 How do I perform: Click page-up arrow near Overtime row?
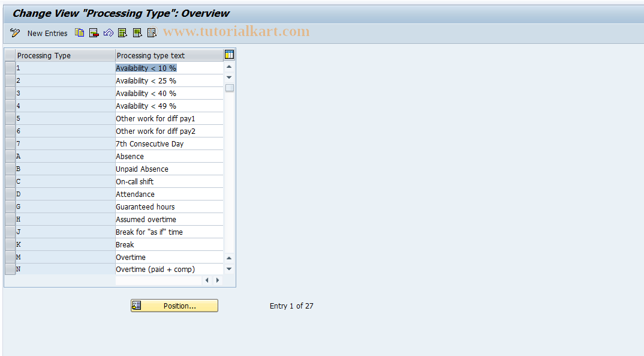[229, 258]
